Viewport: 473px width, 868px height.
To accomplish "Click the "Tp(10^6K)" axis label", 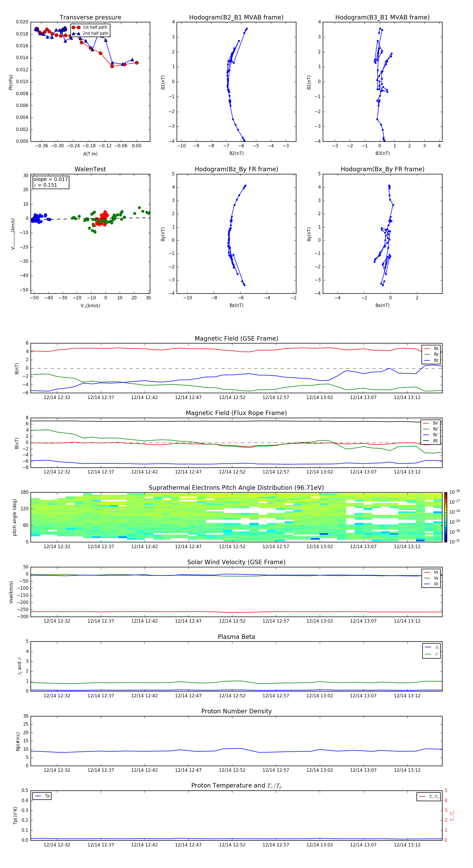I will point(15,815).
